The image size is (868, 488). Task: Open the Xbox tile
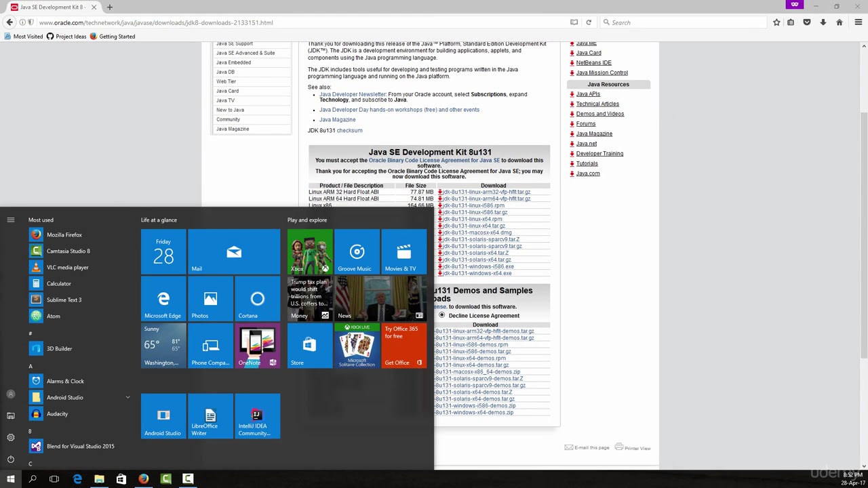pos(309,251)
